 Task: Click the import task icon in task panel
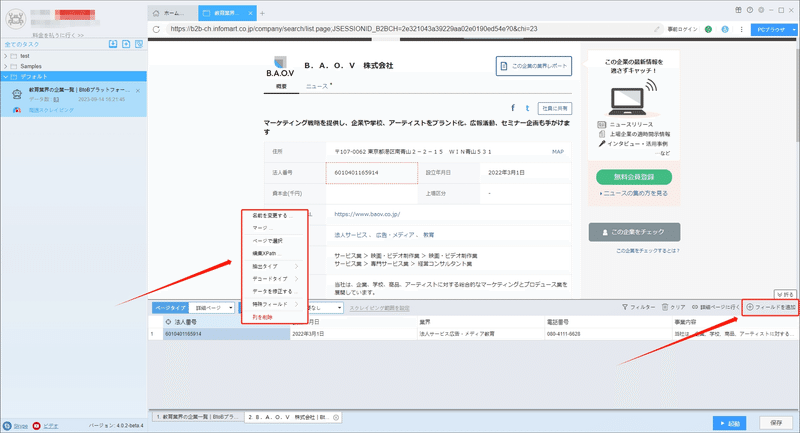pyautogui.click(x=113, y=44)
